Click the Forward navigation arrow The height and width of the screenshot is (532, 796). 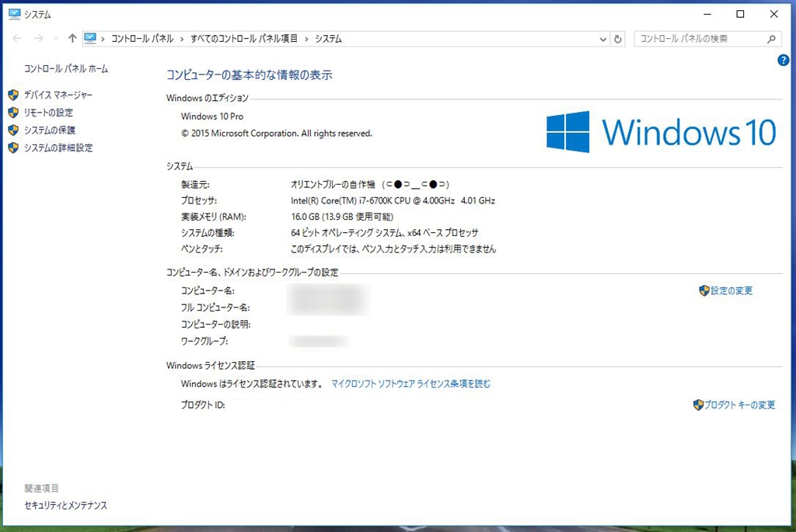tap(39, 39)
